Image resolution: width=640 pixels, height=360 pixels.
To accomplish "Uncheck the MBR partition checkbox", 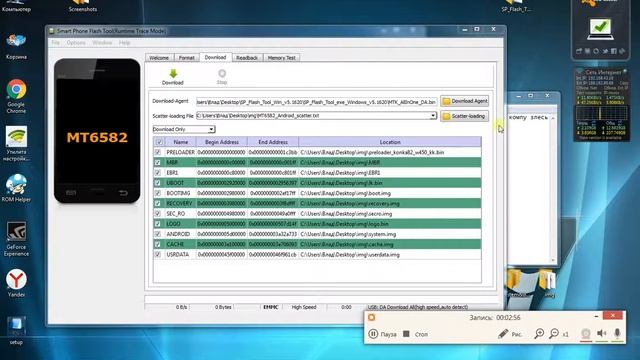I will [x=158, y=162].
